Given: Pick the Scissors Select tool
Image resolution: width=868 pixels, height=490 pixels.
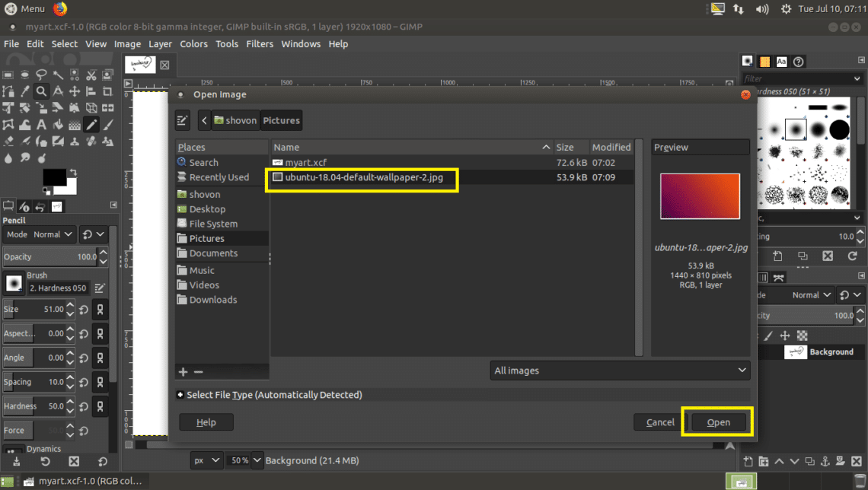Looking at the screenshot, I should [x=91, y=75].
